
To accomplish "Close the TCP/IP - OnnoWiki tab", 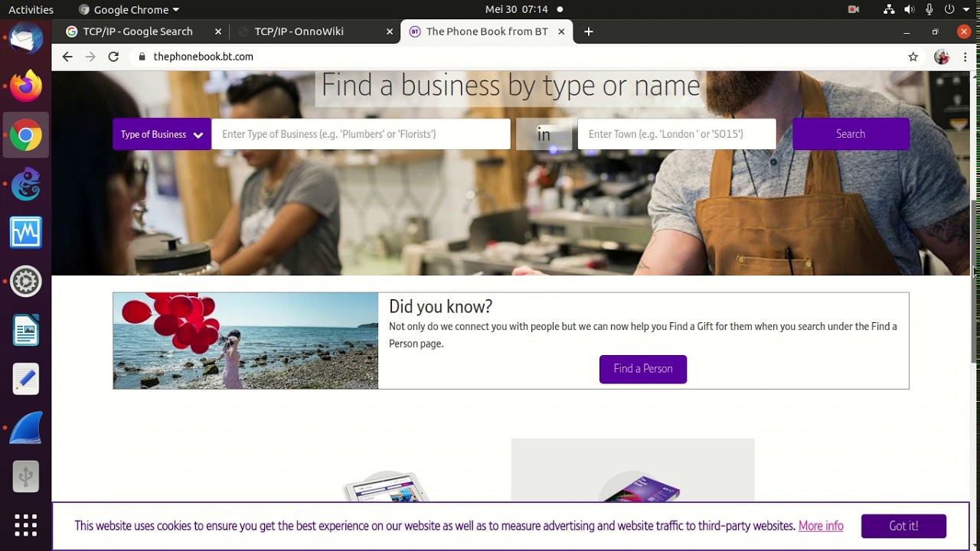I will coord(390,31).
